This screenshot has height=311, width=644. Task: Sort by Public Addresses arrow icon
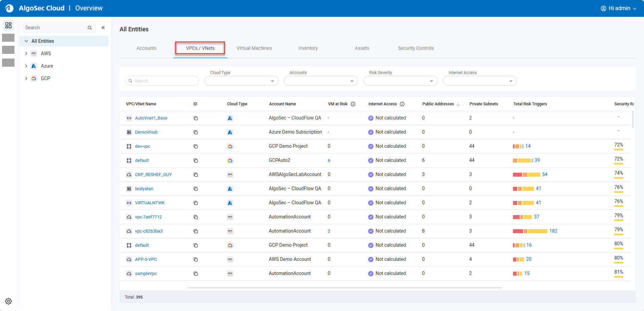point(458,104)
